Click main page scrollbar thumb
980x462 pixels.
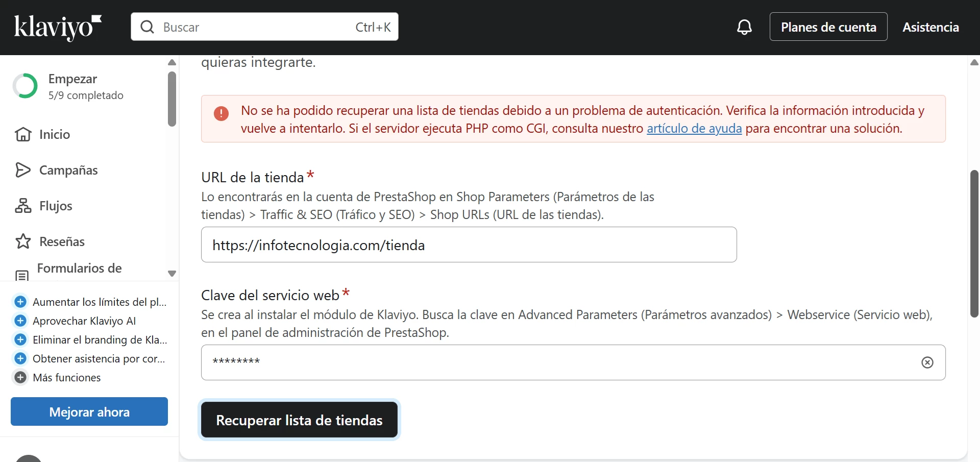[974, 244]
